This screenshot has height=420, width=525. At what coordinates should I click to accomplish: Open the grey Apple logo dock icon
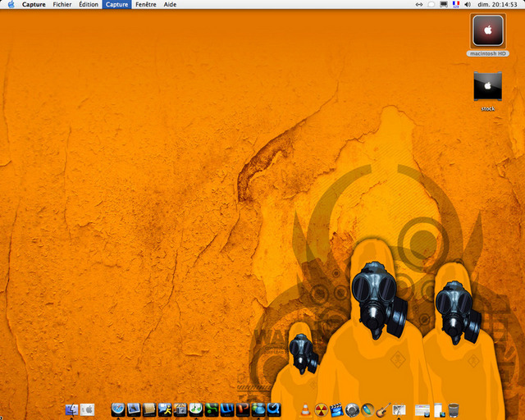(x=88, y=409)
